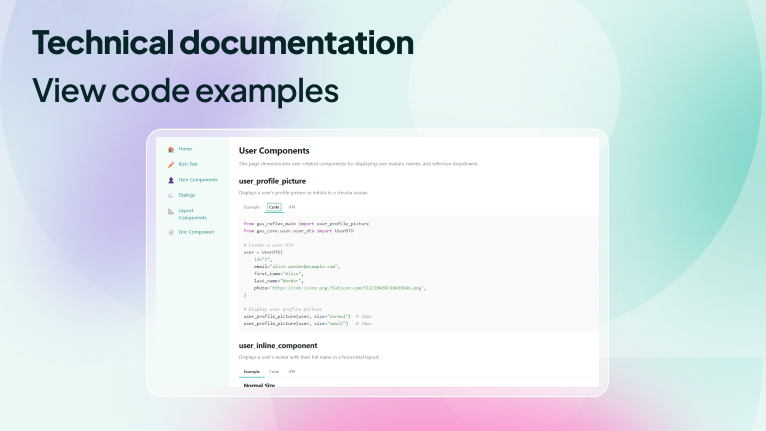Navigate to the Layout Components text label
This screenshot has width=766, height=431.
coord(192,214)
